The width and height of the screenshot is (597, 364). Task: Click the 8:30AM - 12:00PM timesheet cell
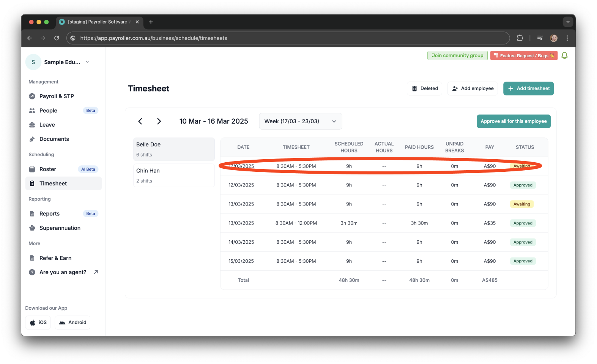[x=296, y=223]
